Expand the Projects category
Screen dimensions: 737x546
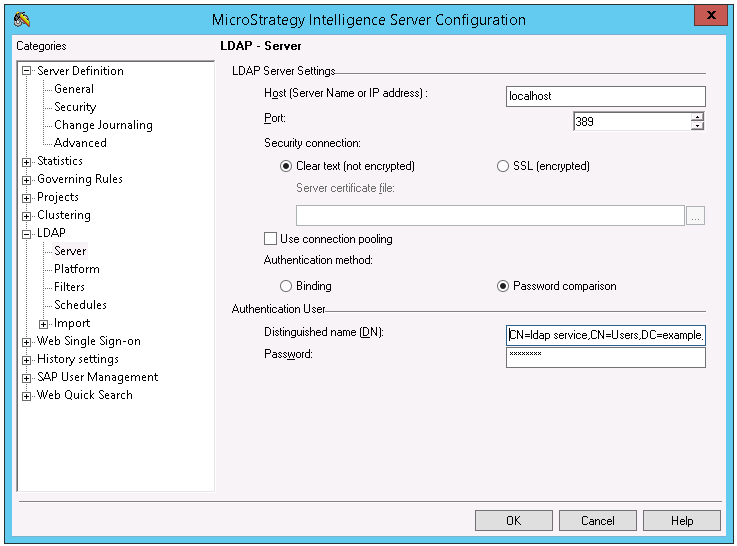pos(27,198)
